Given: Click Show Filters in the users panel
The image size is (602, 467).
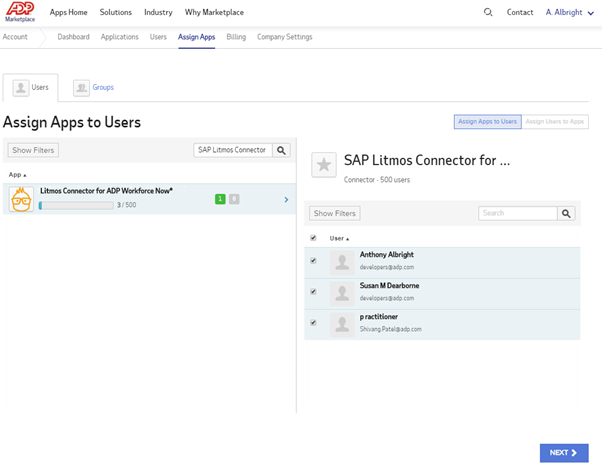Looking at the screenshot, I should (335, 214).
